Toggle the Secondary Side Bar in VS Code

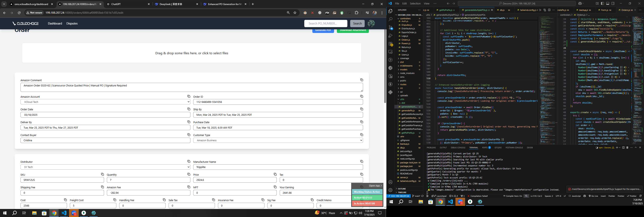tap(613, 3)
